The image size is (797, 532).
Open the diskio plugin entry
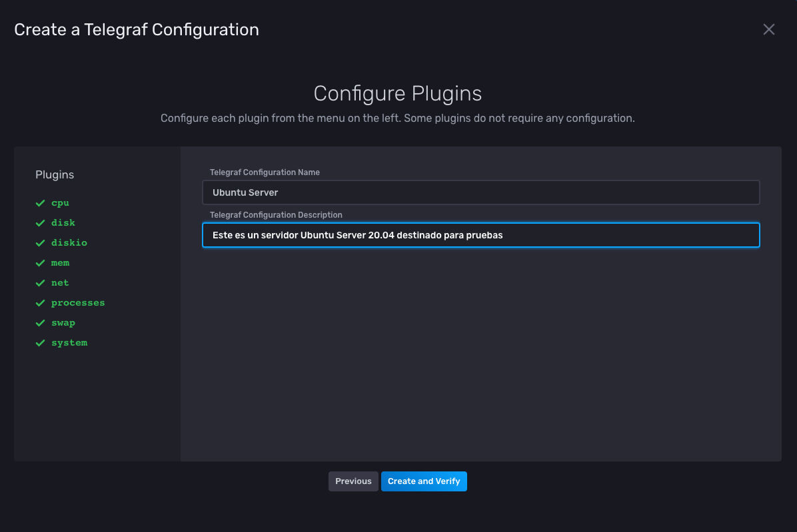pyautogui.click(x=69, y=242)
